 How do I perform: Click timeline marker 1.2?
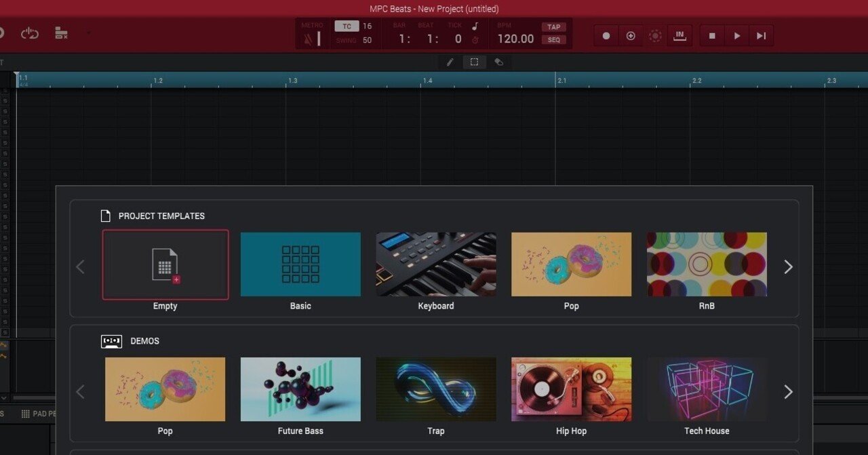[x=158, y=81]
